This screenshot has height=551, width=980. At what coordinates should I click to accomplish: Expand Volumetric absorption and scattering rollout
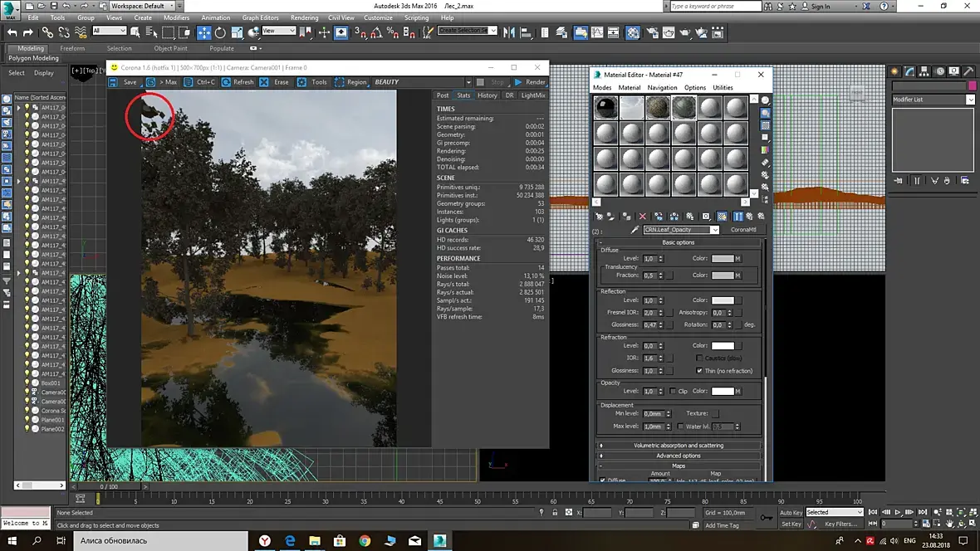(678, 446)
